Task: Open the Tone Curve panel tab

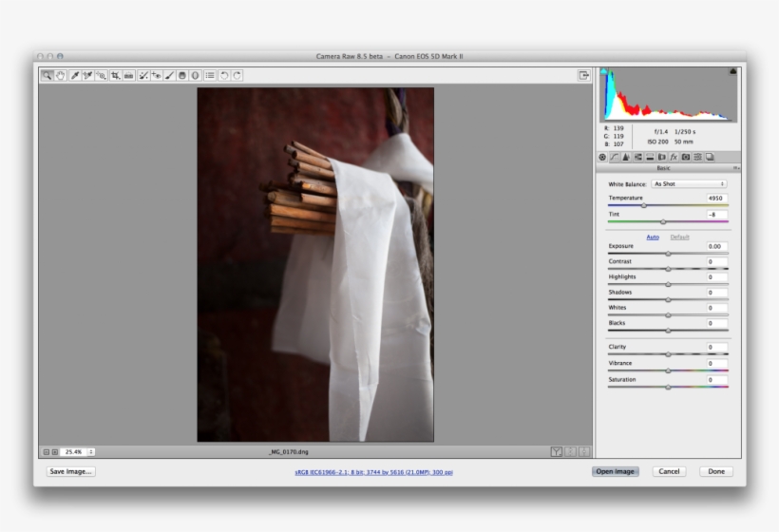Action: 614,157
